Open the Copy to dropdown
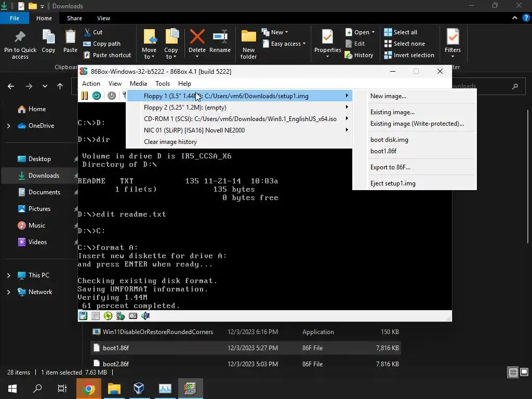The height and width of the screenshot is (399, 532). pyautogui.click(x=171, y=45)
